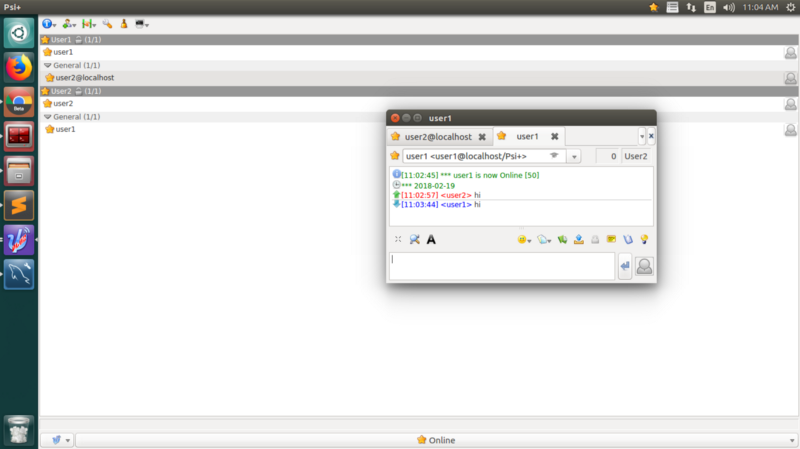Viewport: 800px width, 449px height.
Task: Open the Online status dropdown at bottom
Action: pyautogui.click(x=436, y=440)
